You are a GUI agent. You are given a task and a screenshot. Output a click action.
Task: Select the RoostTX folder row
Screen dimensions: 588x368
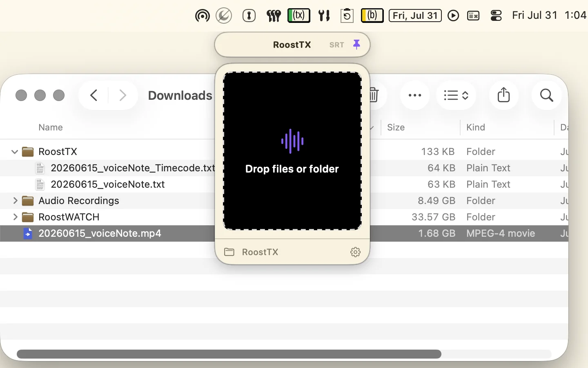coord(284,151)
